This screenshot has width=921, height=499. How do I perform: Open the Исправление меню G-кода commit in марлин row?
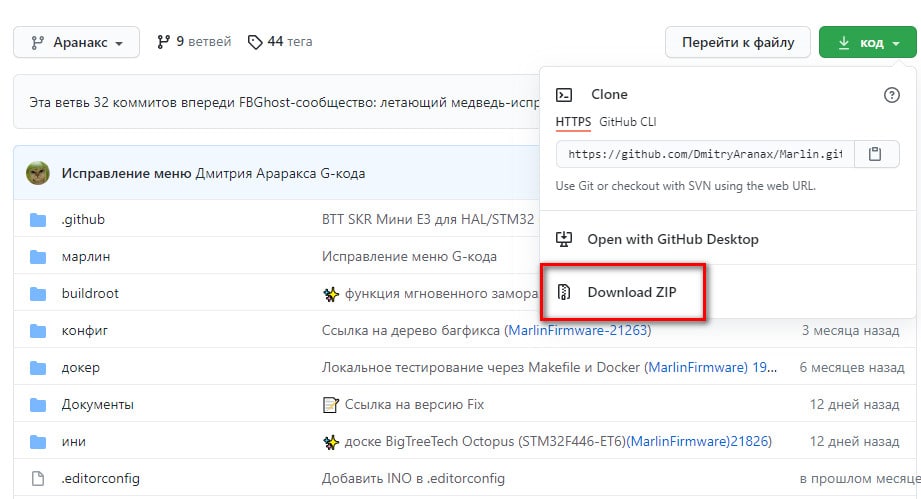point(409,257)
